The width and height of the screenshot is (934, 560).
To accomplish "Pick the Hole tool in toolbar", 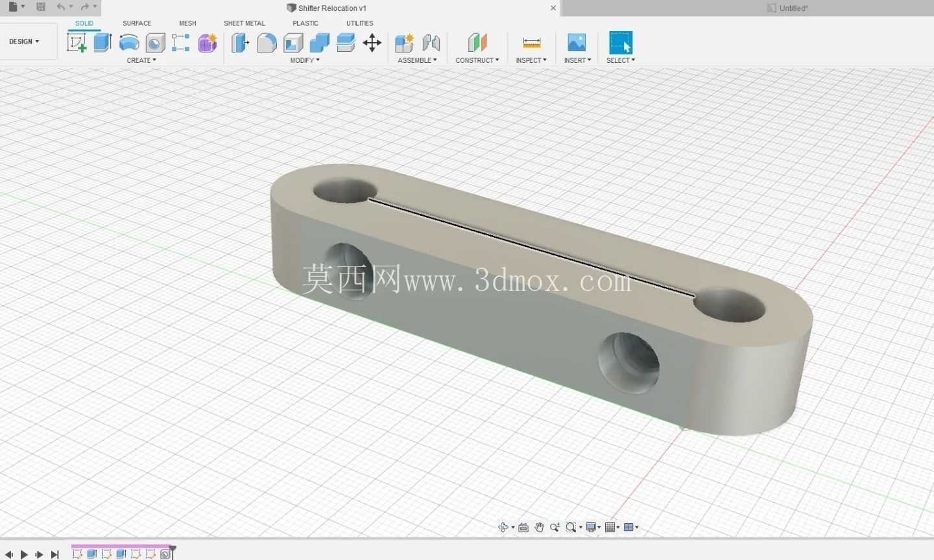I will pyautogui.click(x=155, y=43).
